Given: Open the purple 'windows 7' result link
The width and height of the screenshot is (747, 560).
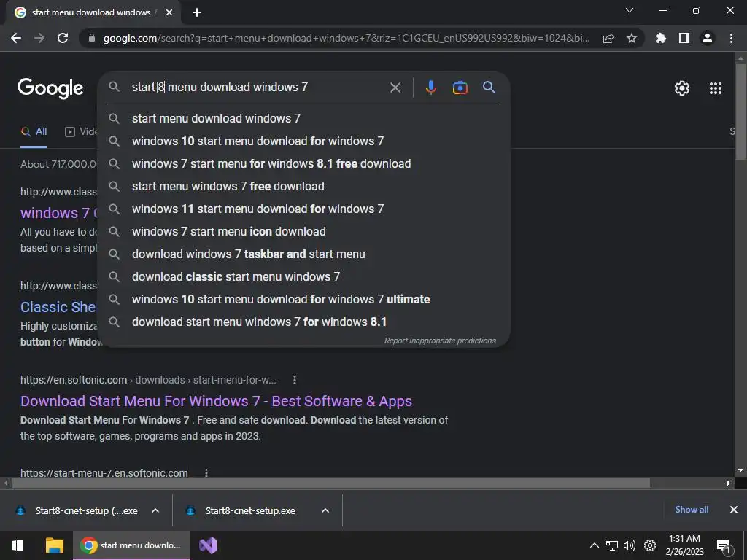Looking at the screenshot, I should point(58,213).
